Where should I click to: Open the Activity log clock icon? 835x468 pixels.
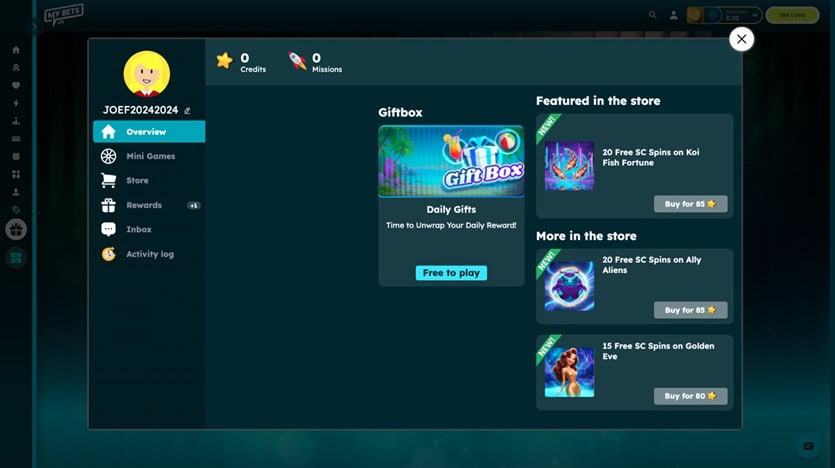[109, 254]
